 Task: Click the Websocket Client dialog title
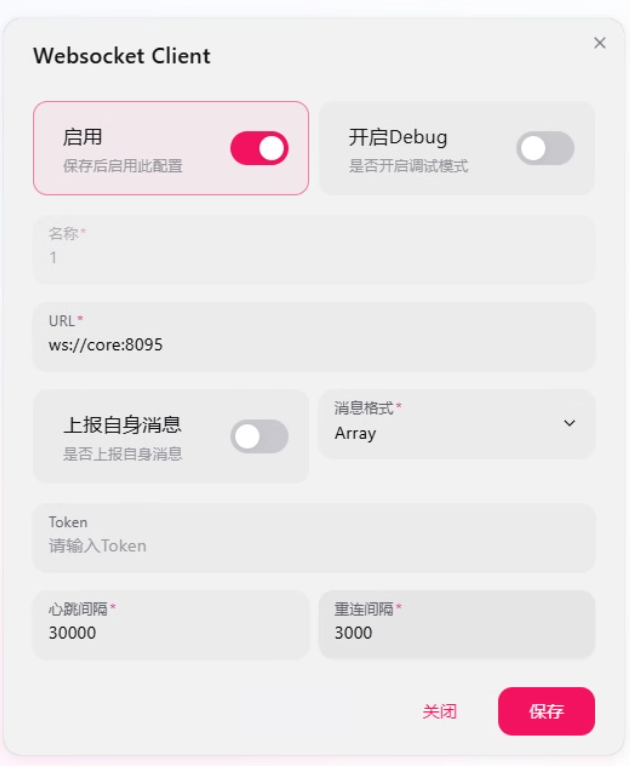122,56
